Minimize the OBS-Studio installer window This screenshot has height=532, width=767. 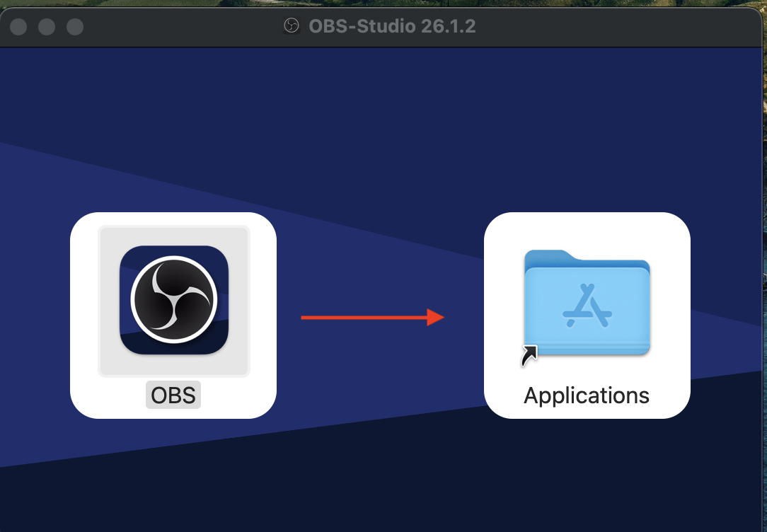(47, 26)
